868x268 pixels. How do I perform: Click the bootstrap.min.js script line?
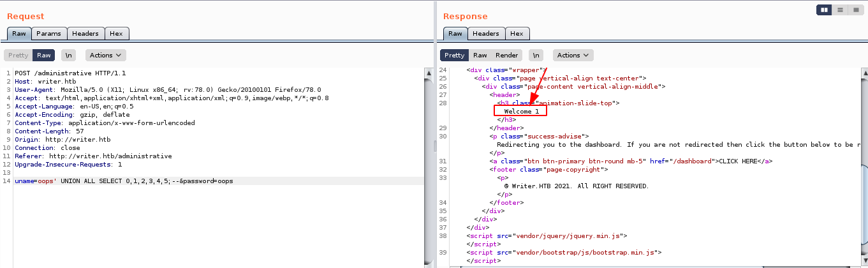564,252
